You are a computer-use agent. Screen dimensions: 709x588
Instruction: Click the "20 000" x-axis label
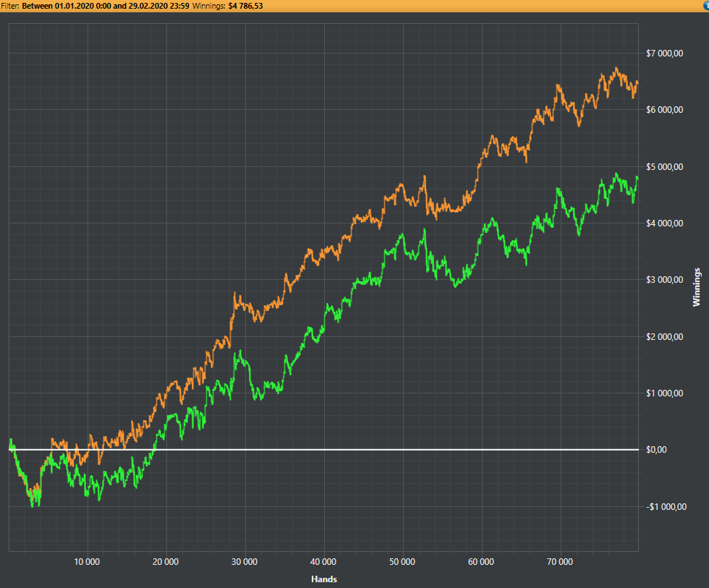point(166,562)
